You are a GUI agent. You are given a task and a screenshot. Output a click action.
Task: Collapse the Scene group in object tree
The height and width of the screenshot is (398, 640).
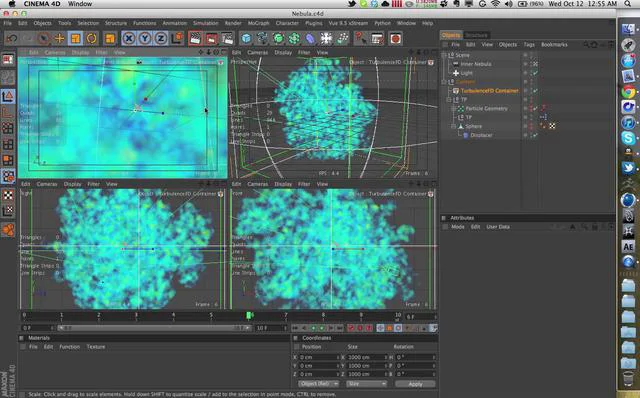(444, 55)
